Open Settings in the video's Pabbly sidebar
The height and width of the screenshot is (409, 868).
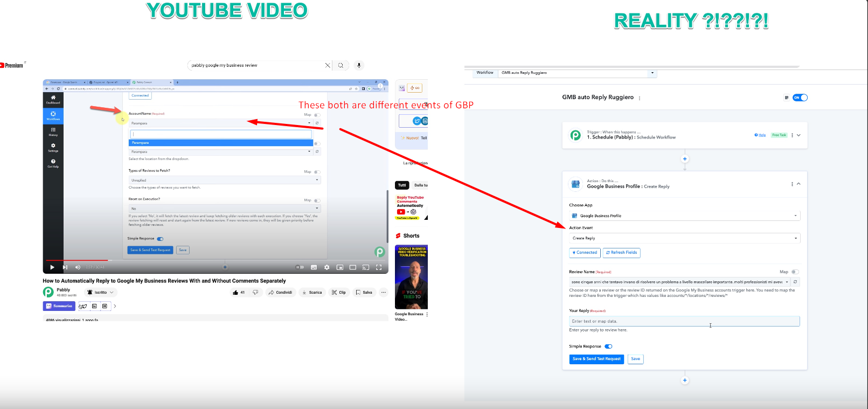pyautogui.click(x=53, y=148)
